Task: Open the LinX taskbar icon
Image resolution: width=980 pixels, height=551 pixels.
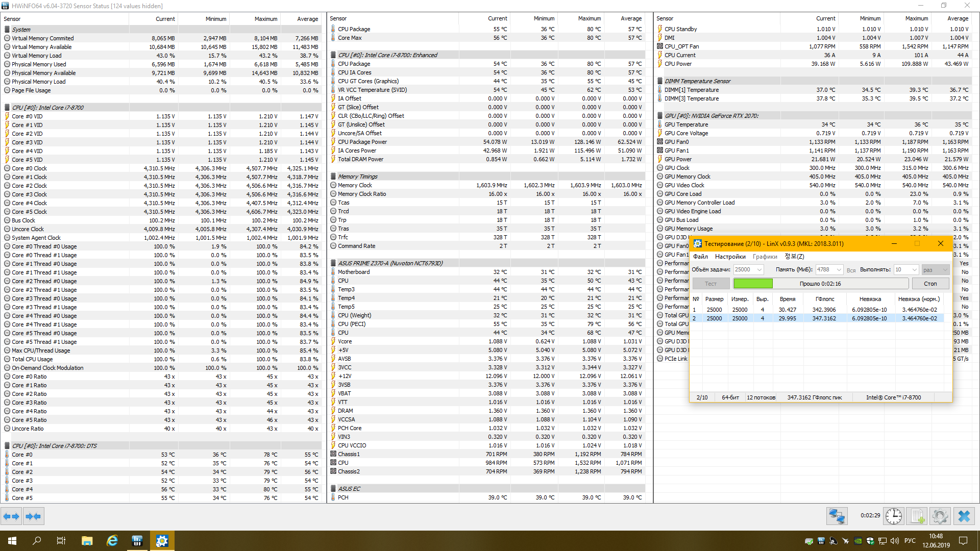Action: (x=162, y=541)
